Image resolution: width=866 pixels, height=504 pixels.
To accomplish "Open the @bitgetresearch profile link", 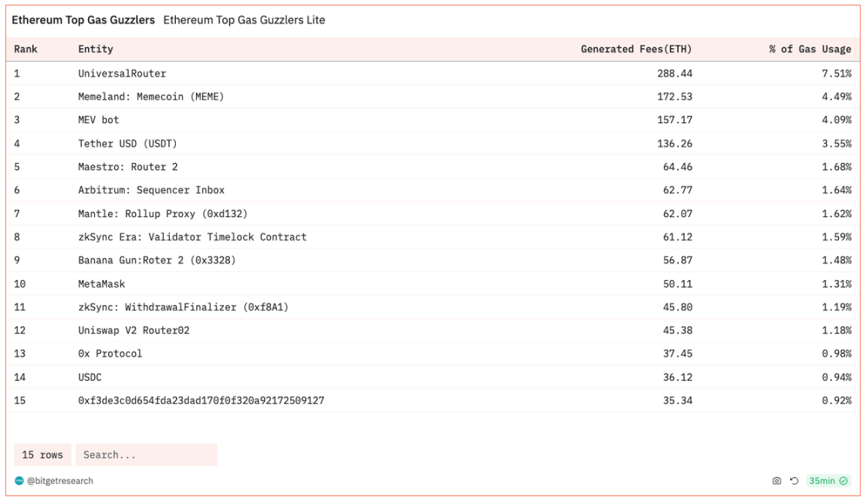I will click(x=60, y=481).
